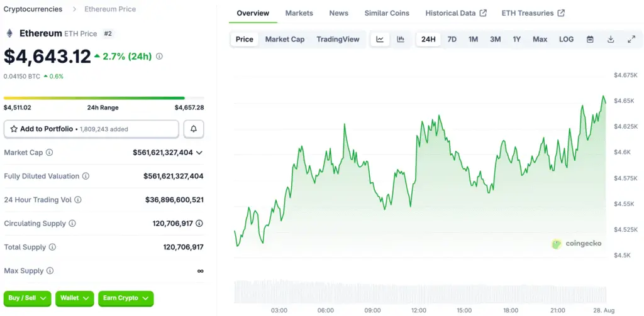
Task: Select 3M time range
Action: (496, 40)
